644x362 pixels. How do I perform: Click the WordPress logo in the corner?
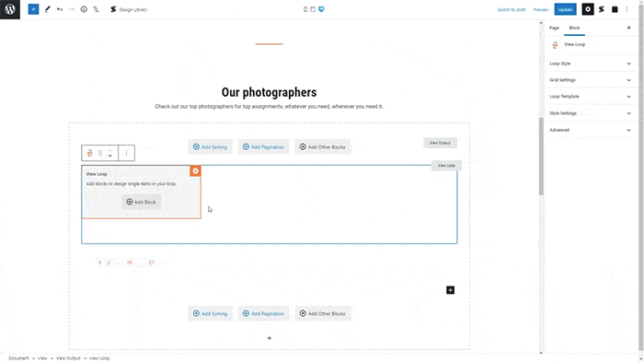[10, 9]
